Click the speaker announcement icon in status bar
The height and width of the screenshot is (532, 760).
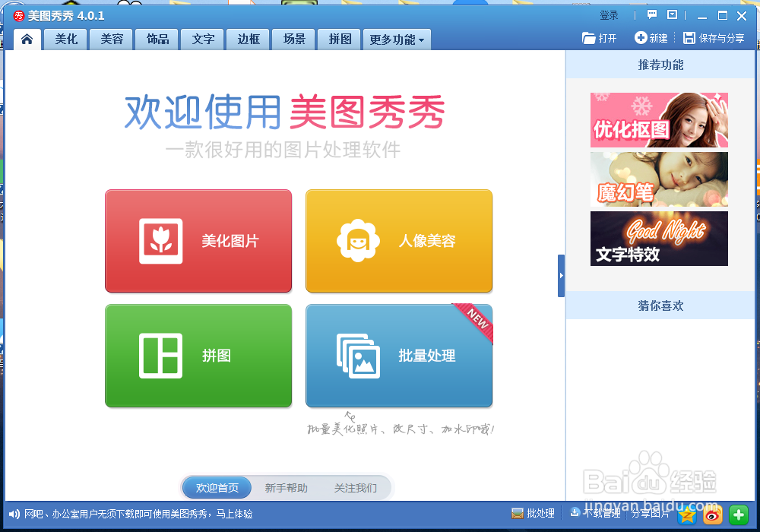click(x=14, y=514)
